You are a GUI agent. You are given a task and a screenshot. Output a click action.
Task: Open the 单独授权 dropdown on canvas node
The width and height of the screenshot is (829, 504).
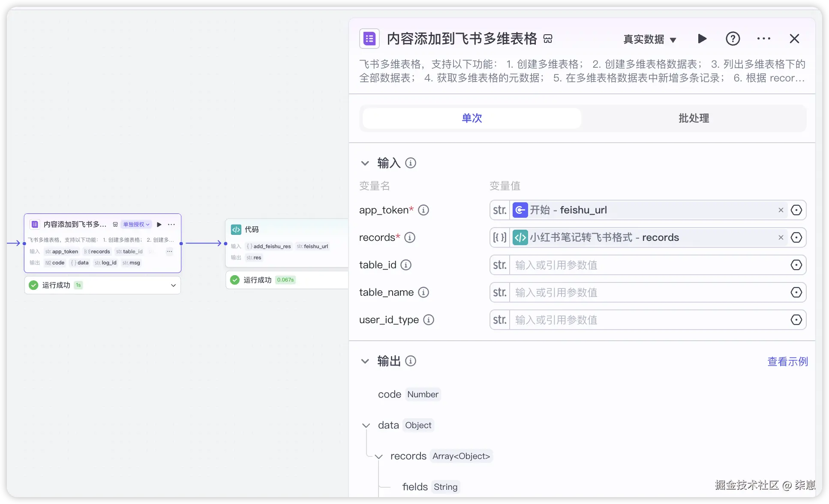(x=136, y=225)
